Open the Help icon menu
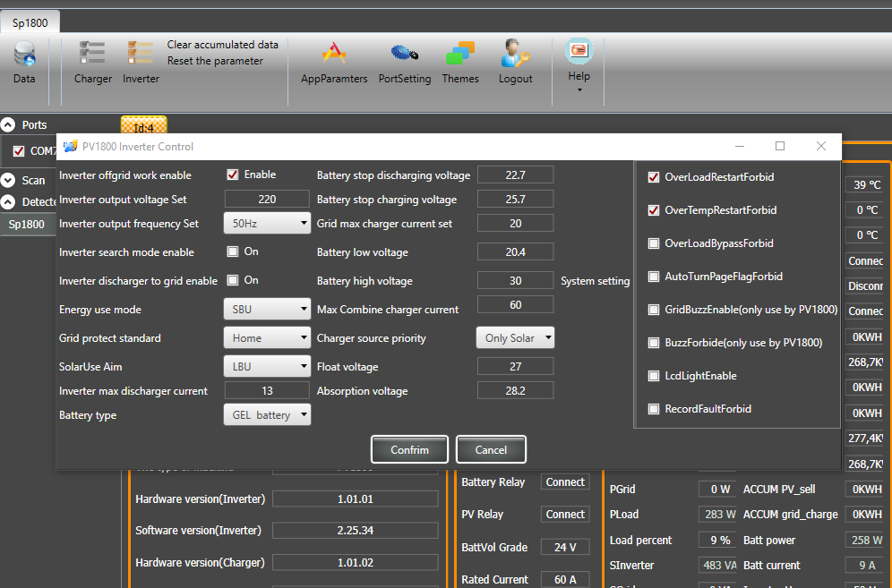 [x=579, y=52]
